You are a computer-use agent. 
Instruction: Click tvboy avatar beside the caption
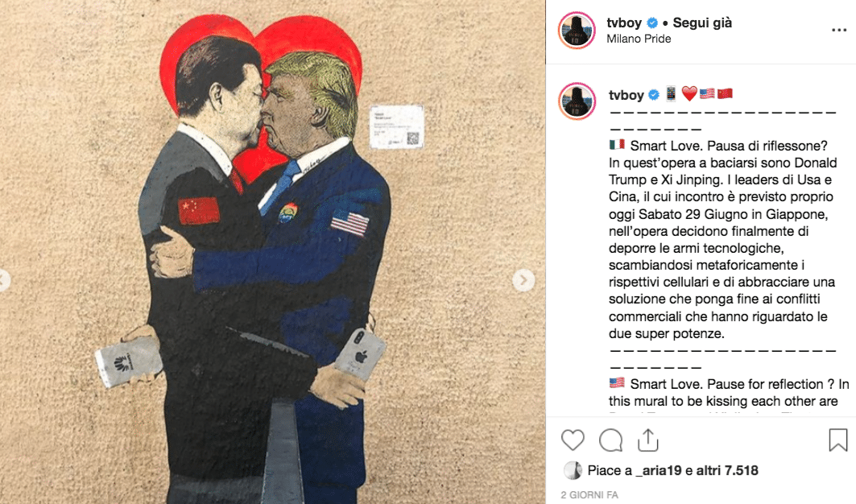pos(577,101)
